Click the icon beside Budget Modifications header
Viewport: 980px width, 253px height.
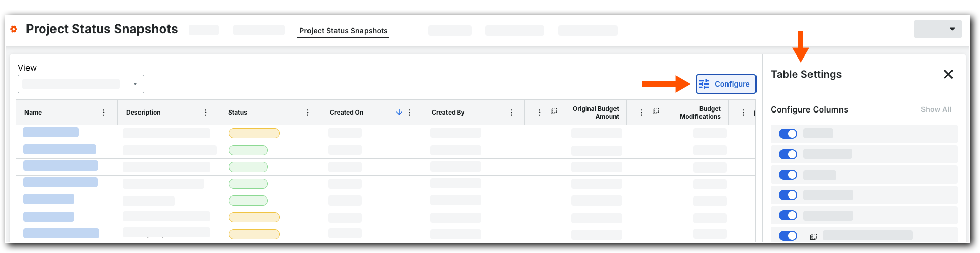(x=656, y=110)
